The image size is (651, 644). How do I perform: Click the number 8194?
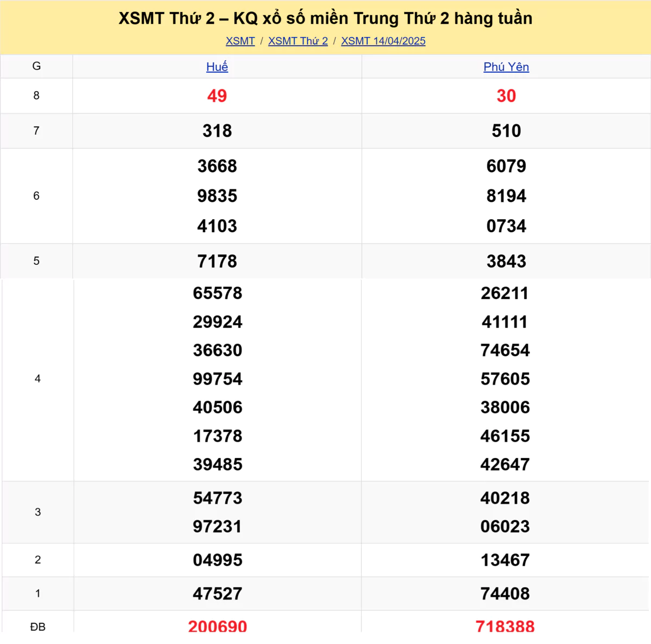click(x=506, y=196)
